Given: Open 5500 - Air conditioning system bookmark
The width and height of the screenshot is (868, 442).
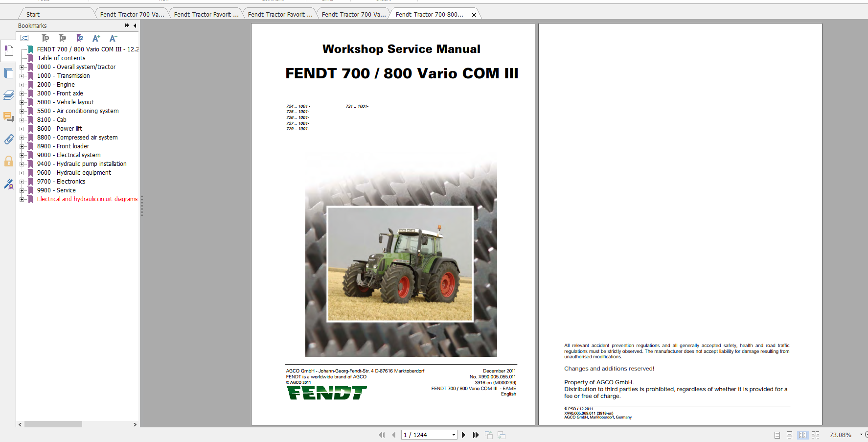Looking at the screenshot, I should [x=78, y=111].
